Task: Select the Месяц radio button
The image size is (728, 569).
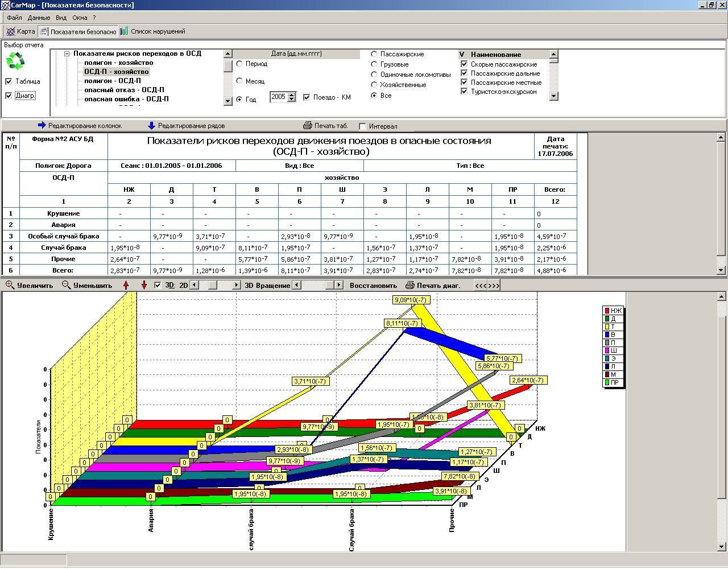Action: [x=239, y=81]
